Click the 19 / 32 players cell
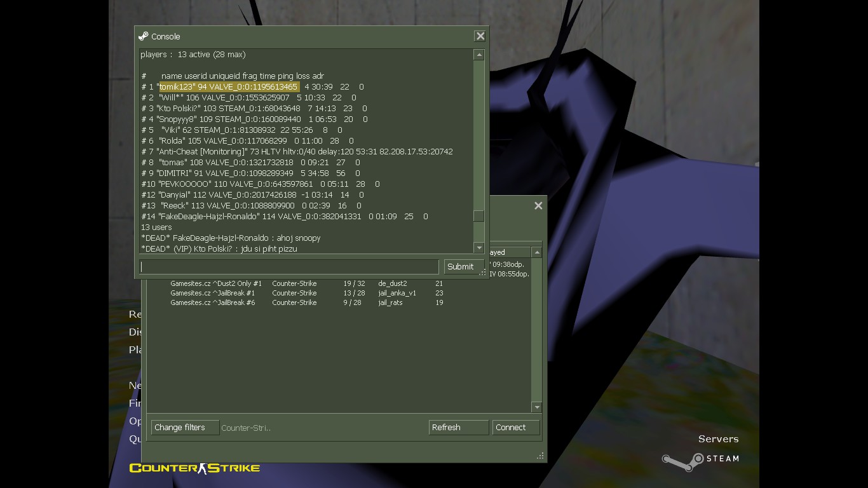This screenshot has height=488, width=868. tap(354, 283)
